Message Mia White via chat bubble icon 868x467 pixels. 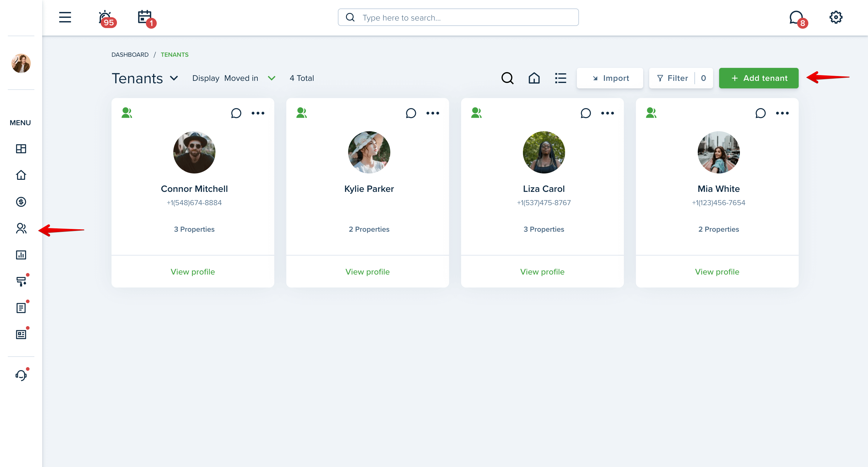pyautogui.click(x=760, y=113)
